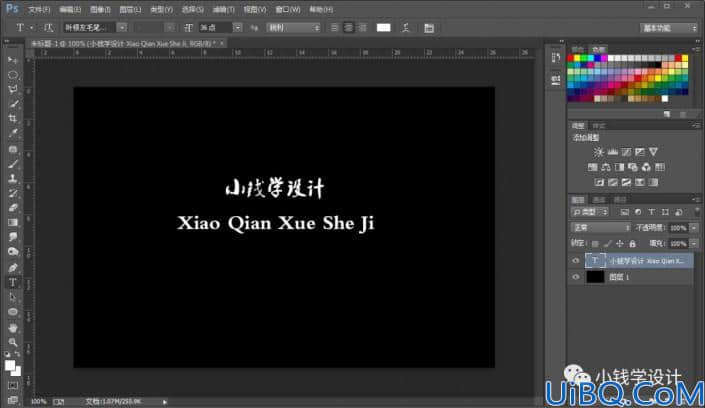705x408 pixels.
Task: Open the anti-aliasing method dropdown
Action: [x=294, y=28]
